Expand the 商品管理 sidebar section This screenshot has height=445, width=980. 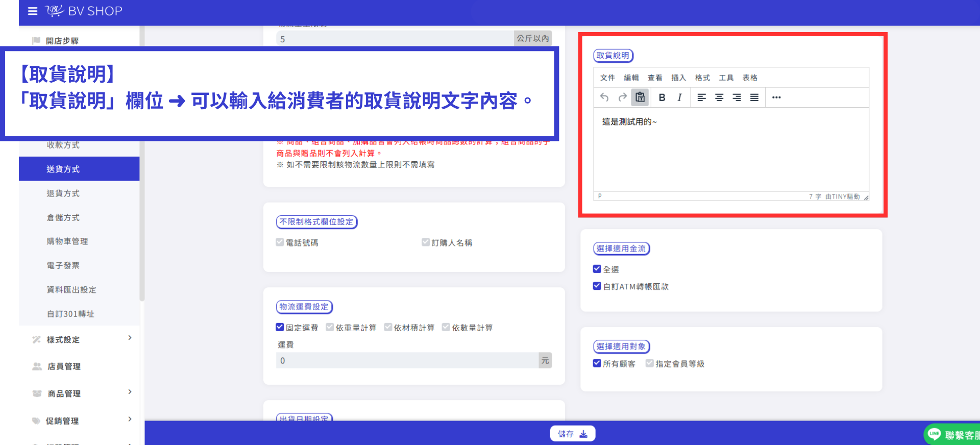(130, 392)
